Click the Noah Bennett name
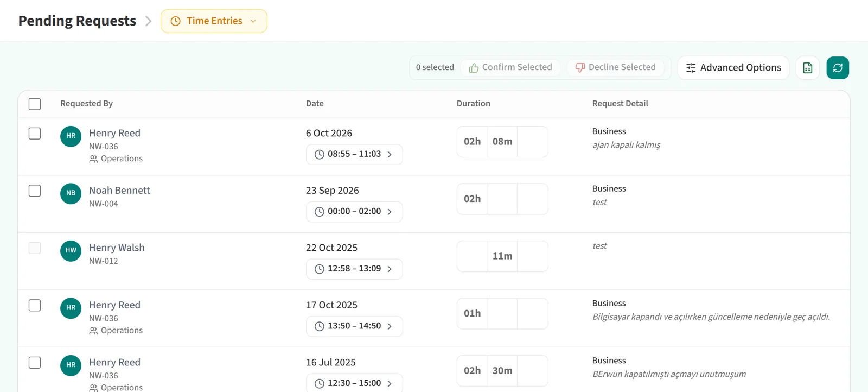868x392 pixels. tap(119, 191)
